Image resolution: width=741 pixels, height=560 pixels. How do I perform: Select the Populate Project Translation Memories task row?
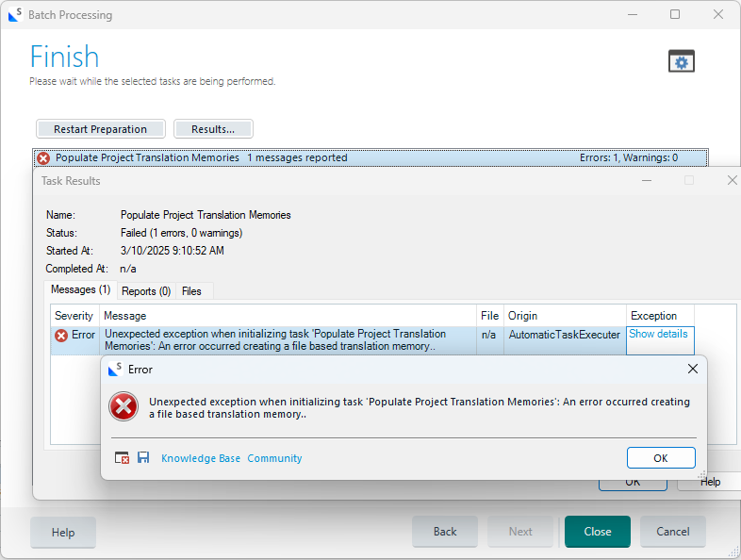point(370,157)
